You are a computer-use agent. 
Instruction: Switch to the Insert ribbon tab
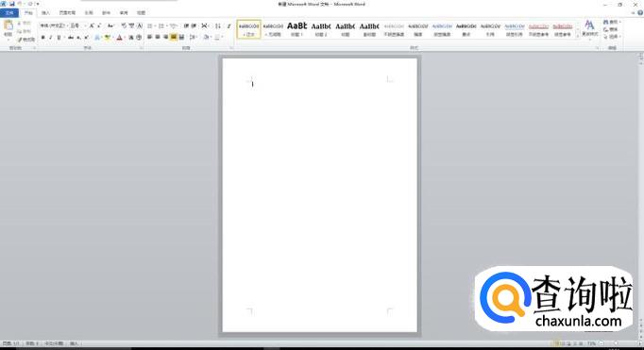[x=45, y=13]
